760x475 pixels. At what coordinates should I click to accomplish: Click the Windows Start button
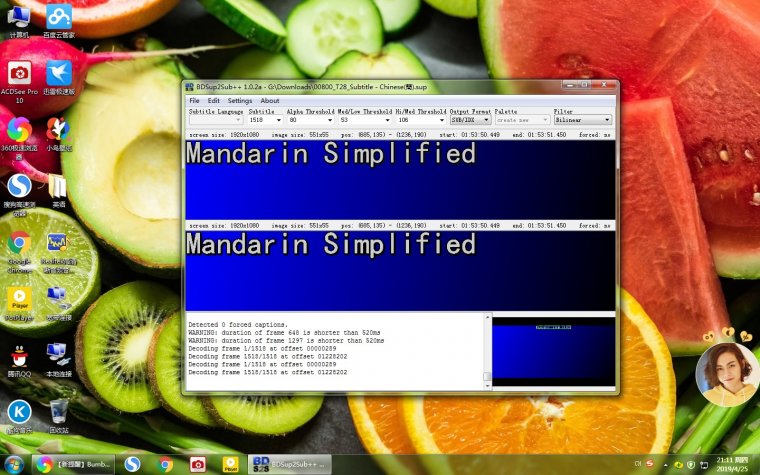click(13, 464)
